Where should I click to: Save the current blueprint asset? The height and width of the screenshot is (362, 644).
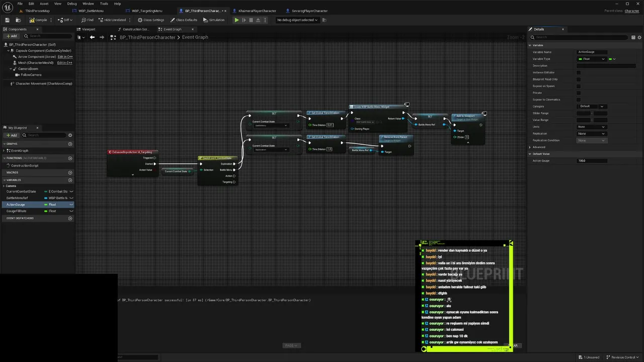tap(7, 20)
